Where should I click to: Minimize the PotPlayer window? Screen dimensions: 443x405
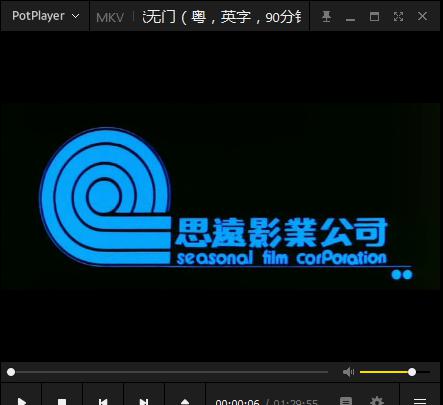(x=350, y=19)
